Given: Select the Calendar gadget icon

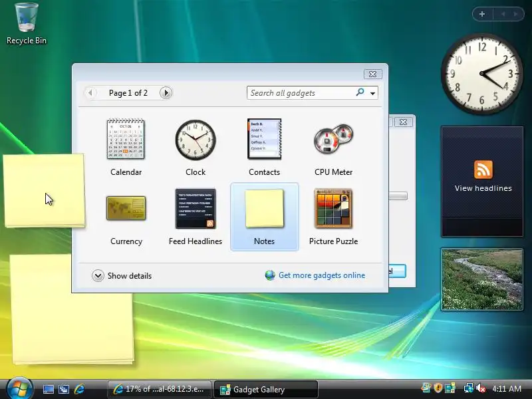Looking at the screenshot, I should (x=126, y=139).
